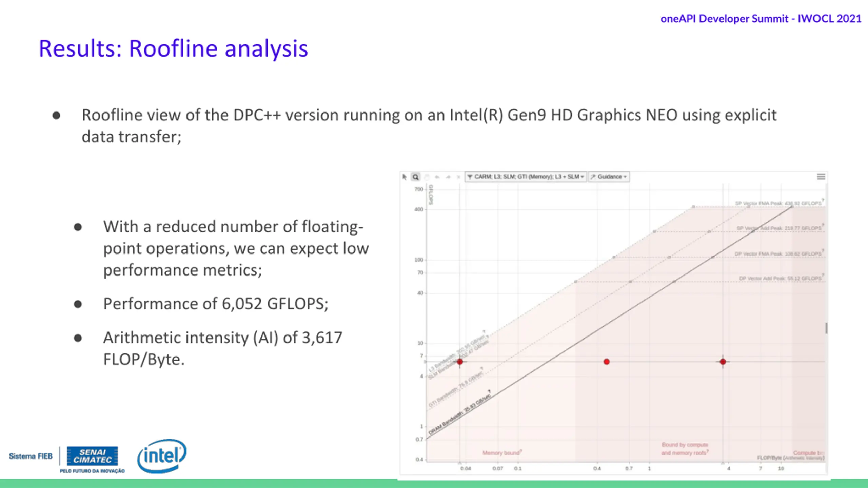Select the arrow pointer tool in chart toolbar
The image size is (868, 488).
(404, 177)
